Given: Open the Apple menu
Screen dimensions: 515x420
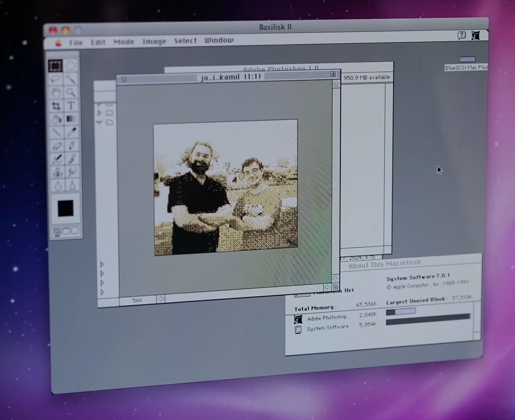Looking at the screenshot, I should 58,43.
